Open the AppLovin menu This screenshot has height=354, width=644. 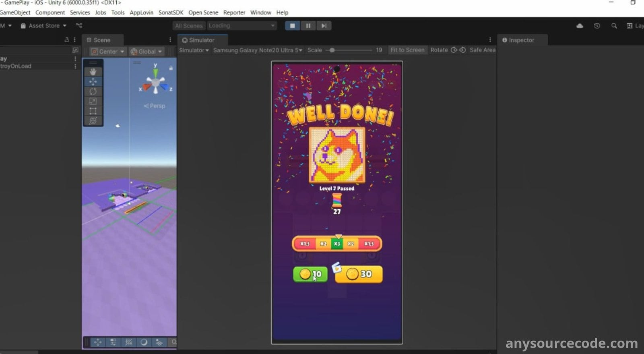coord(141,12)
